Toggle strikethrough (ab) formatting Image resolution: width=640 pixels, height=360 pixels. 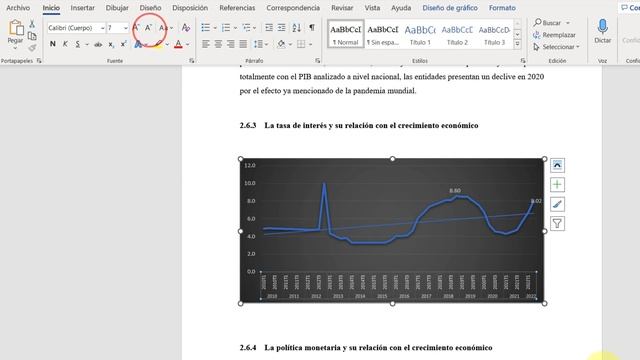coord(98,44)
